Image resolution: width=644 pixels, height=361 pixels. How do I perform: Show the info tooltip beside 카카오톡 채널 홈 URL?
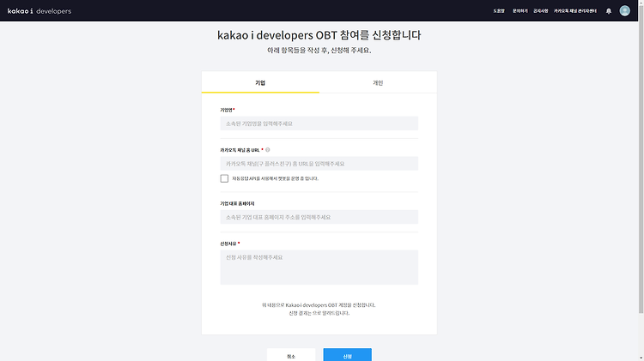pos(267,150)
